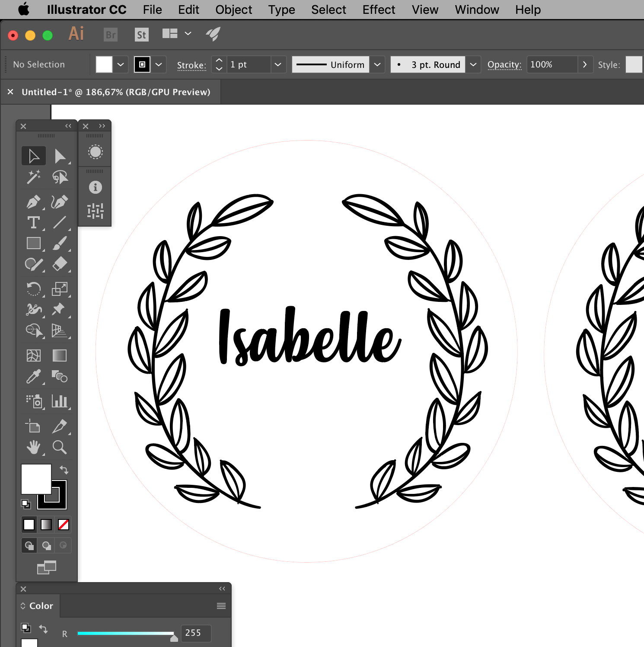Open the Align panel icon
The height and width of the screenshot is (647, 644).
(96, 211)
